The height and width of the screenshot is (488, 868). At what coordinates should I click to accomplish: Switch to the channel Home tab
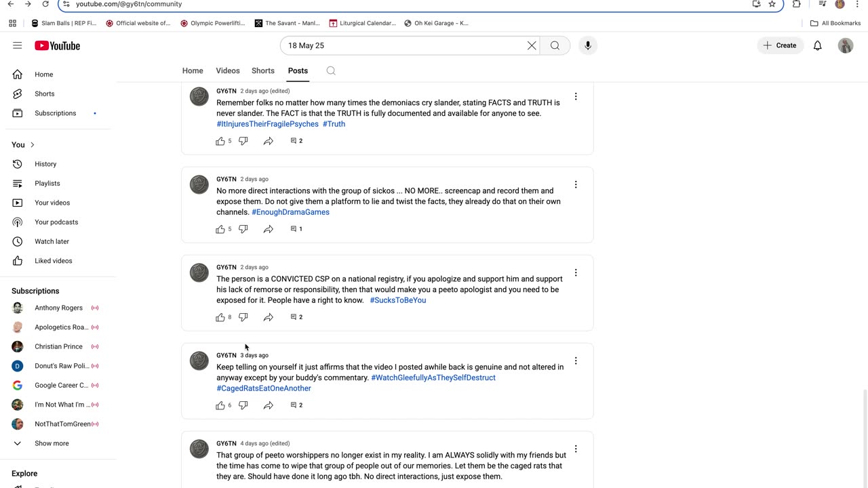(193, 70)
